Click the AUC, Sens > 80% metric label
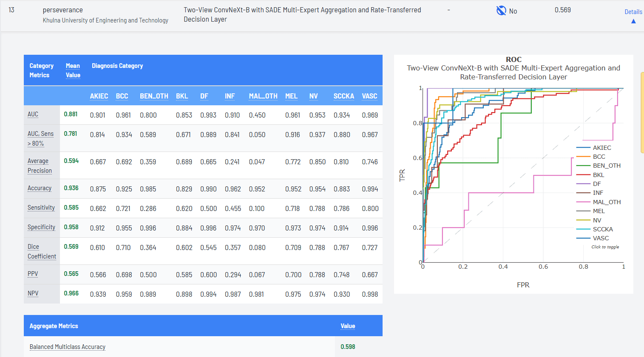 [x=40, y=138]
